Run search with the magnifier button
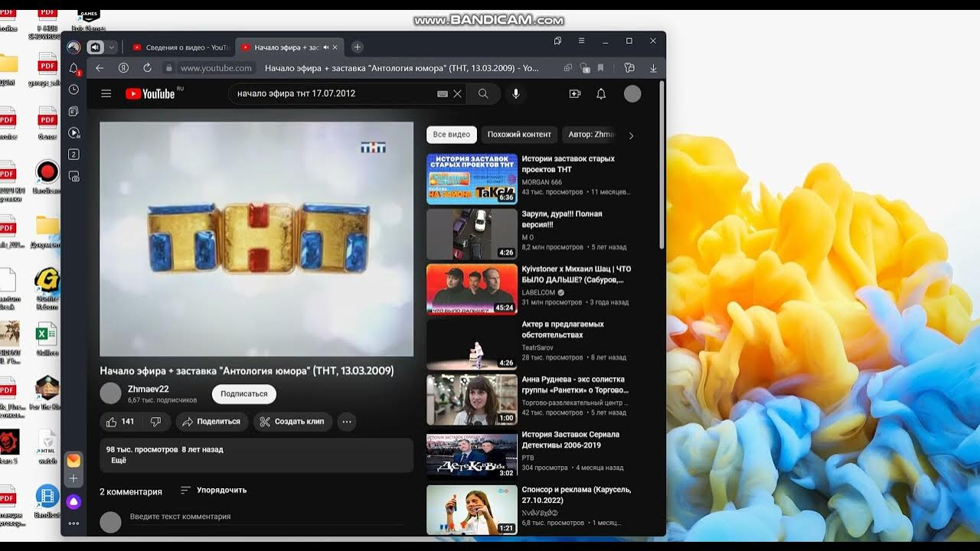Image resolution: width=980 pixels, height=551 pixels. click(483, 93)
